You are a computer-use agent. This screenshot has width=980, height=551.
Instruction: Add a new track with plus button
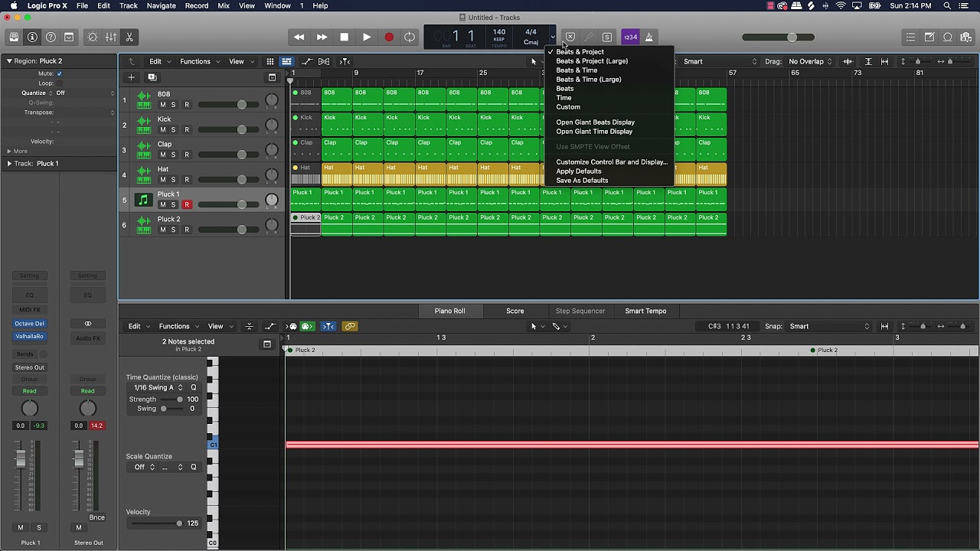(x=131, y=77)
